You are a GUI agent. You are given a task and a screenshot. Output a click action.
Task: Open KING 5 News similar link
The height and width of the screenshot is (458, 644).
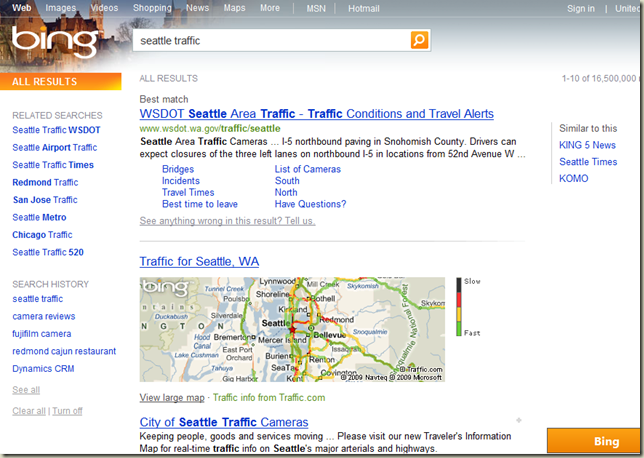(x=587, y=145)
